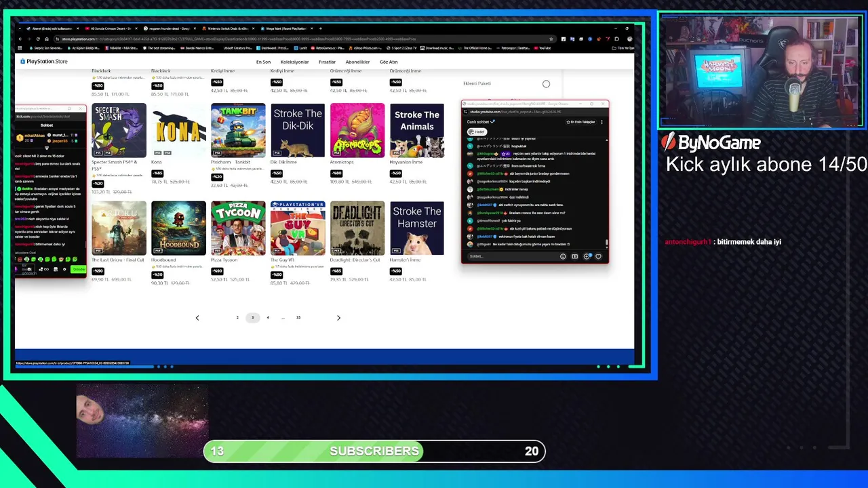The width and height of the screenshot is (868, 488).
Task: Go to next page arrow in pagination
Action: coord(338,318)
